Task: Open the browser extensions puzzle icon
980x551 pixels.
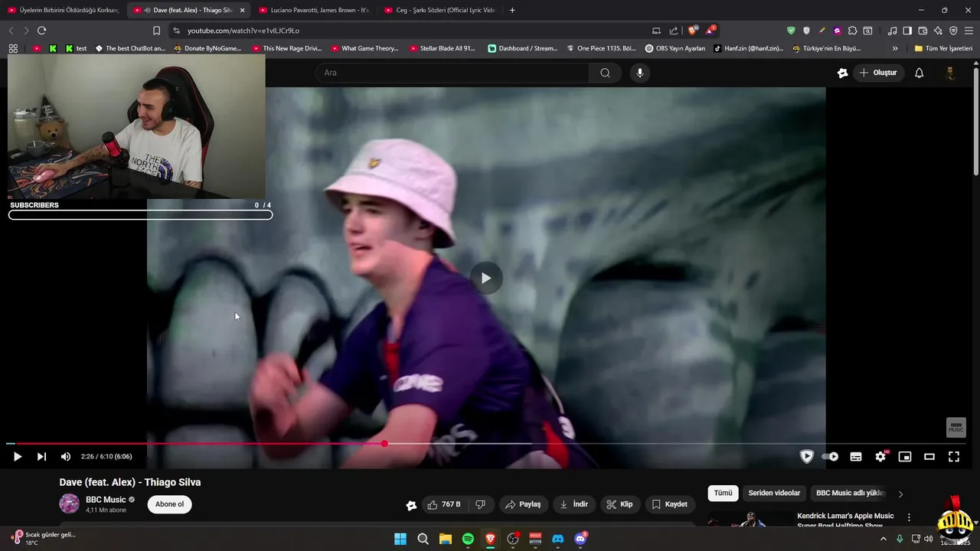Action: 852,31
